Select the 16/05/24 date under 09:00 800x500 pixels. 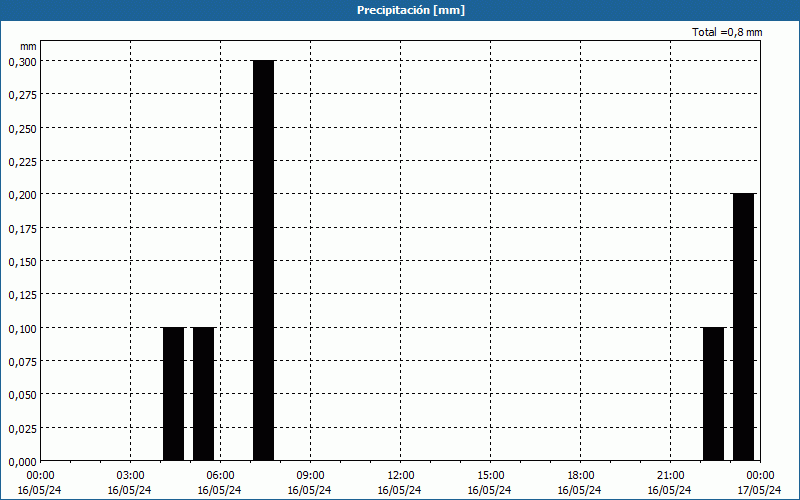(x=310, y=490)
